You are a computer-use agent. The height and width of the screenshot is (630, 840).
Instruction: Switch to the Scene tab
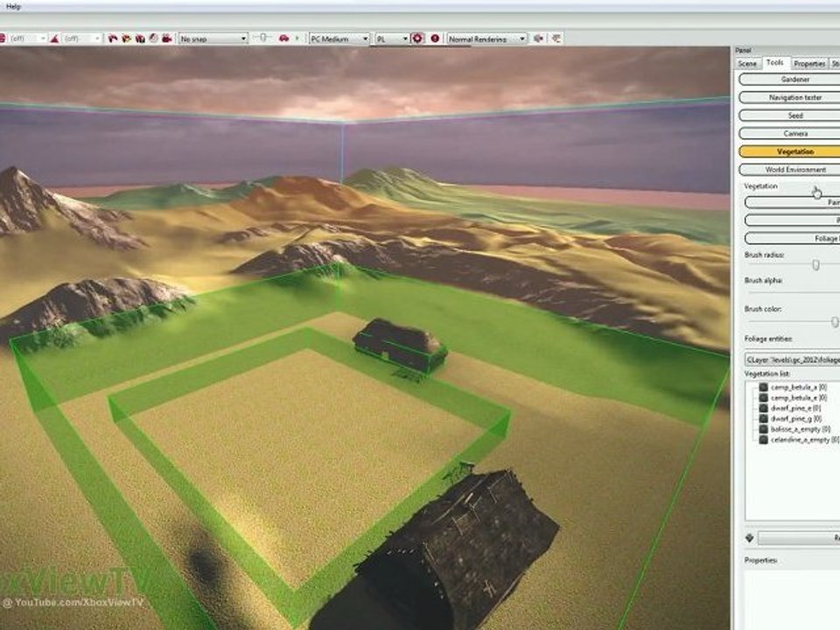[x=747, y=64]
